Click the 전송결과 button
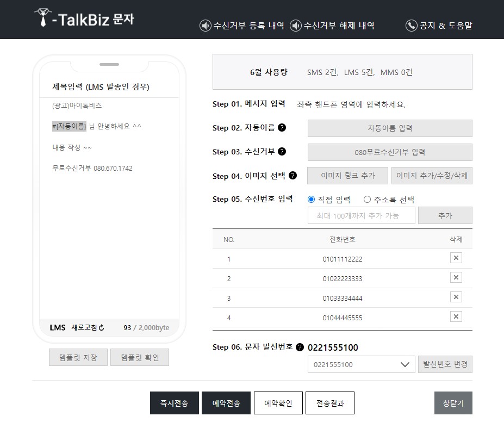504x441 pixels. pos(330,403)
